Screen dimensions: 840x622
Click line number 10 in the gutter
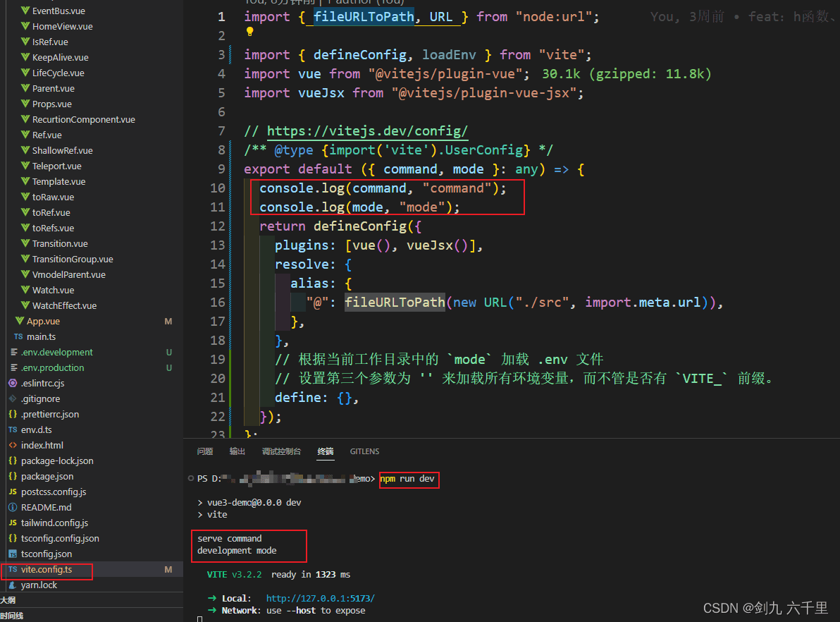point(218,188)
